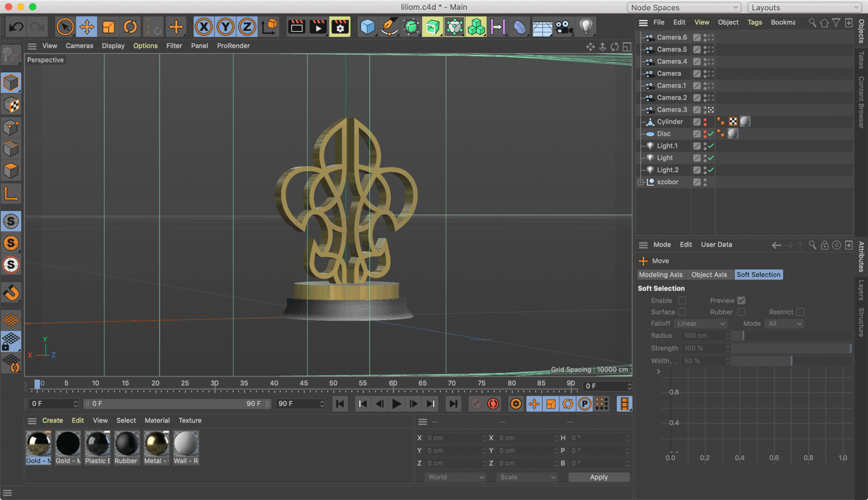Toggle the X axis lock

(204, 27)
